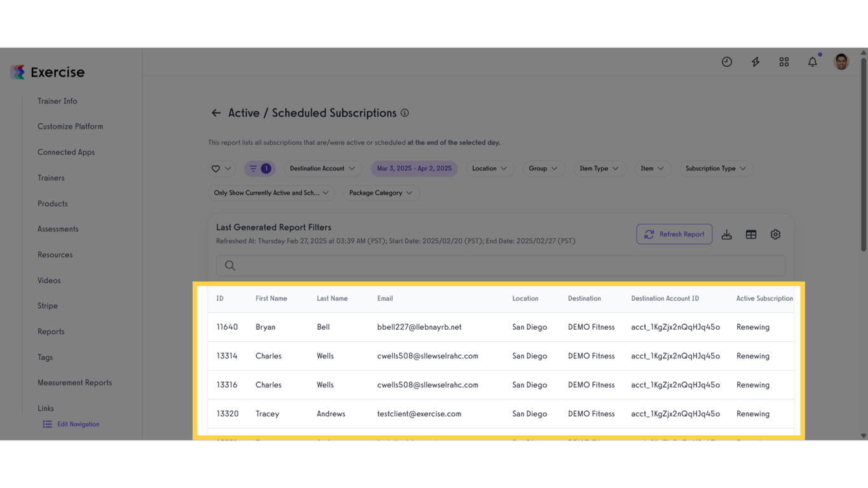
Task: Expand the Group filter
Action: (x=543, y=168)
